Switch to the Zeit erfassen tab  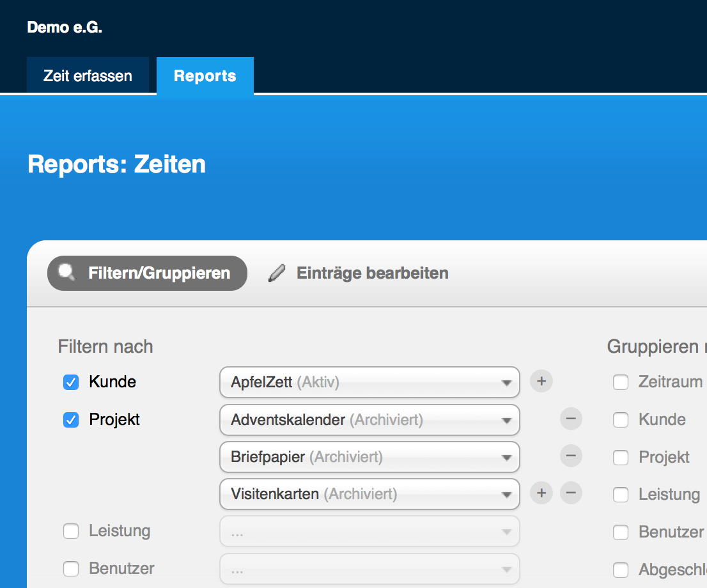point(88,75)
